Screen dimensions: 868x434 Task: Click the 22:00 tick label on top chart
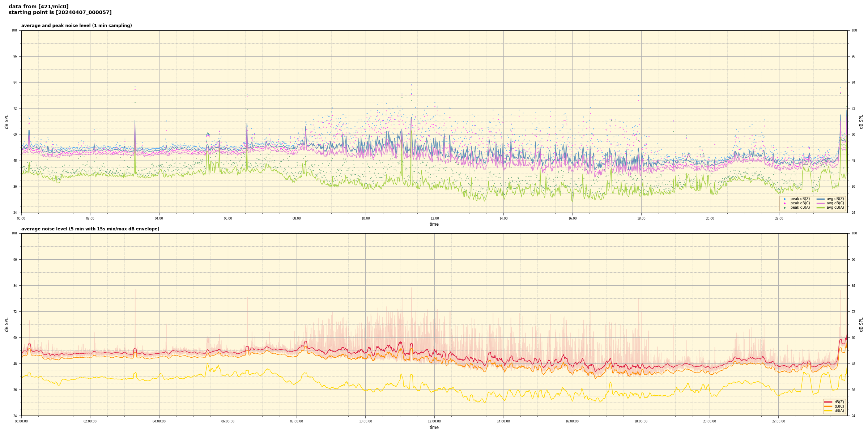tap(779, 218)
